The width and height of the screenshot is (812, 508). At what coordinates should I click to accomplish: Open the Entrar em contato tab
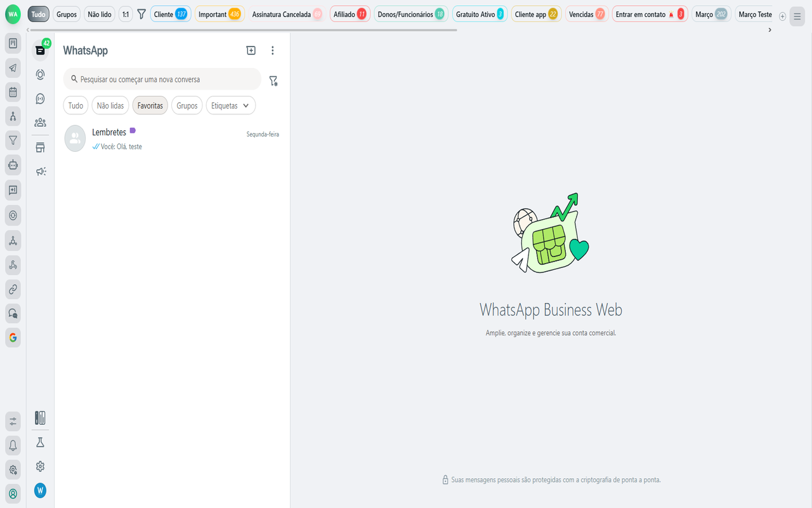650,14
